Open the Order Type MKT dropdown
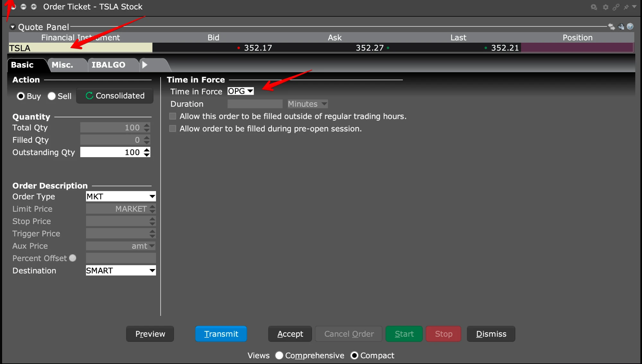The width and height of the screenshot is (642, 364). [x=121, y=197]
